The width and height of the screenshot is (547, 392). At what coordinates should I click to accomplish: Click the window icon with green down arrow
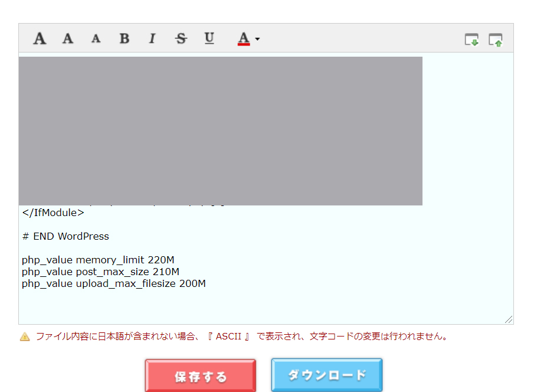coord(471,38)
